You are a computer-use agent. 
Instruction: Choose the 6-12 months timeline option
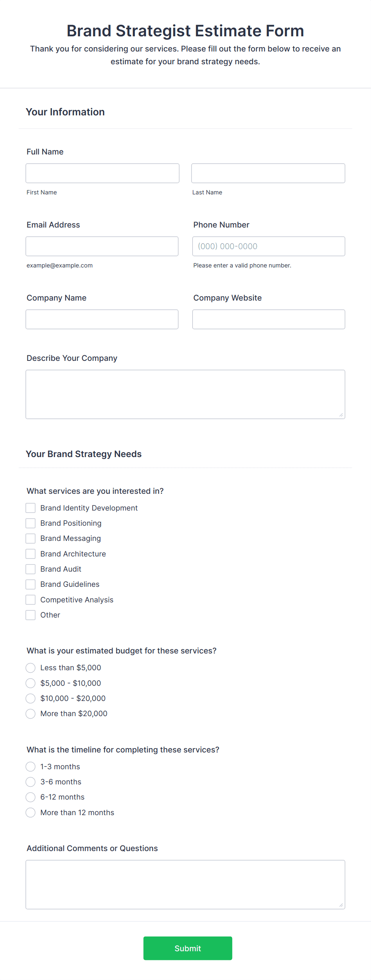point(31,797)
